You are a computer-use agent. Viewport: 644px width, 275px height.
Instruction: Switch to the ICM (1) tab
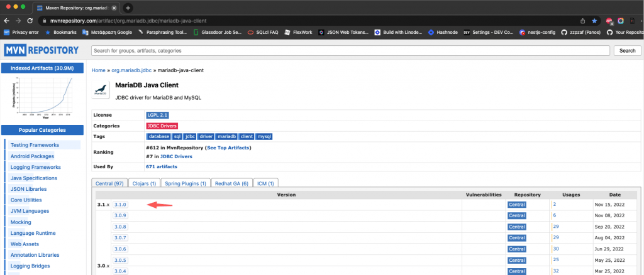click(x=266, y=183)
